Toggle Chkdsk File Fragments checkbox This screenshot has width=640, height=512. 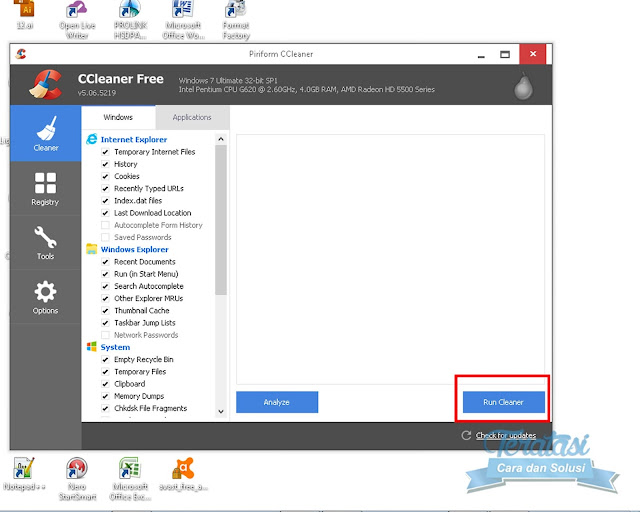[x=105, y=408]
